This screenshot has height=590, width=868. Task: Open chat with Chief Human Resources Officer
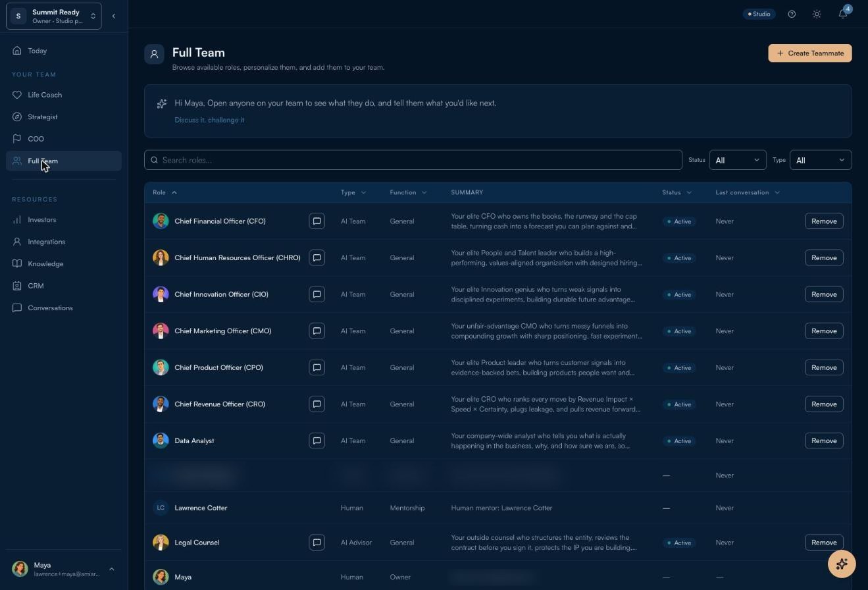[x=317, y=258]
